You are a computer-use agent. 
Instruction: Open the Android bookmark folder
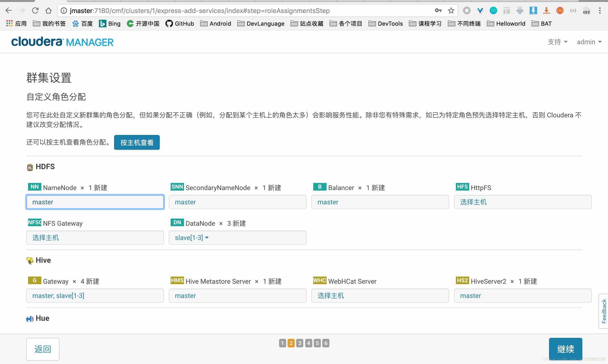(216, 24)
